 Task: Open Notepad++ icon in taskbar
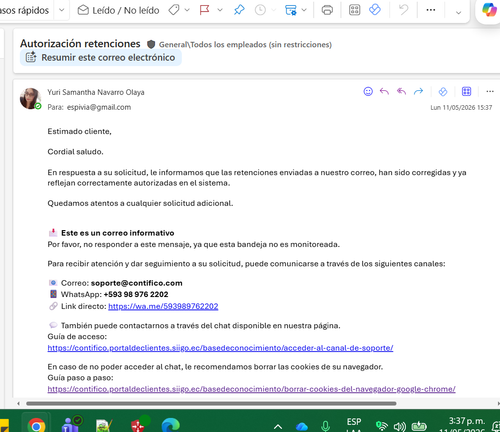[x=104, y=425]
